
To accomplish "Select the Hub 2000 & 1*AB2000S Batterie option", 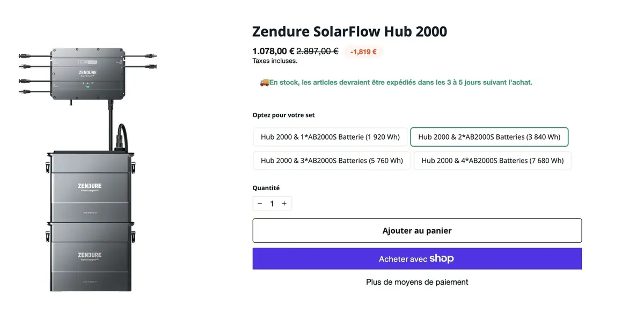I will point(330,137).
